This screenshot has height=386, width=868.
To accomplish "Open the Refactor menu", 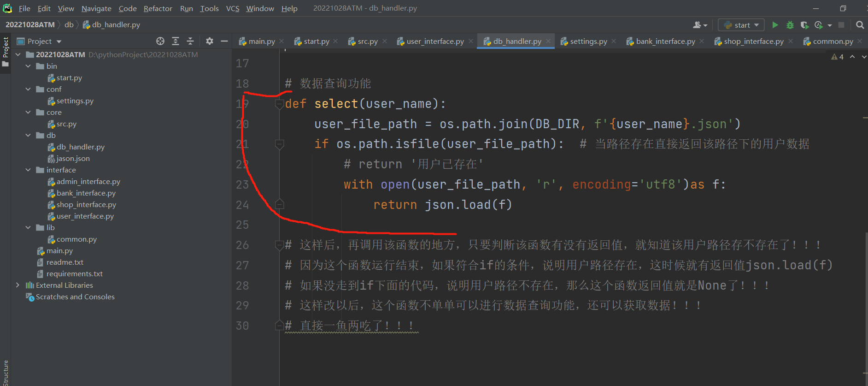I will [158, 8].
